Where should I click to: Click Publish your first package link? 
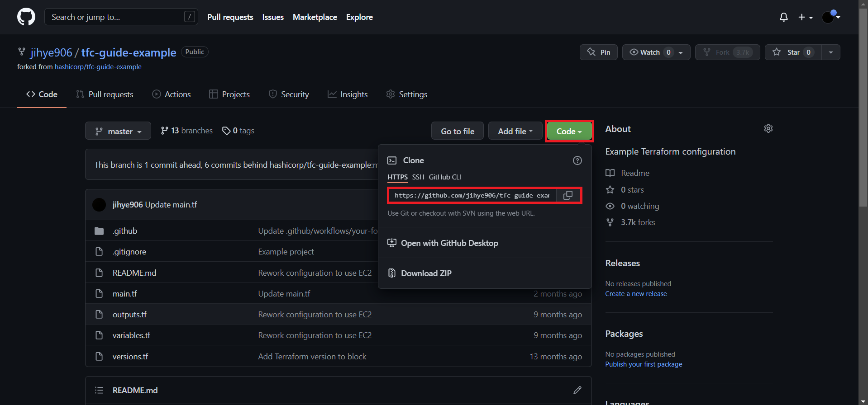pyautogui.click(x=644, y=364)
